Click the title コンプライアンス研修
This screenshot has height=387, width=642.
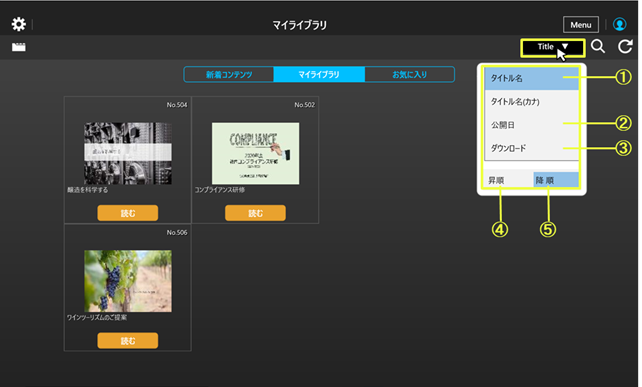click(x=219, y=190)
